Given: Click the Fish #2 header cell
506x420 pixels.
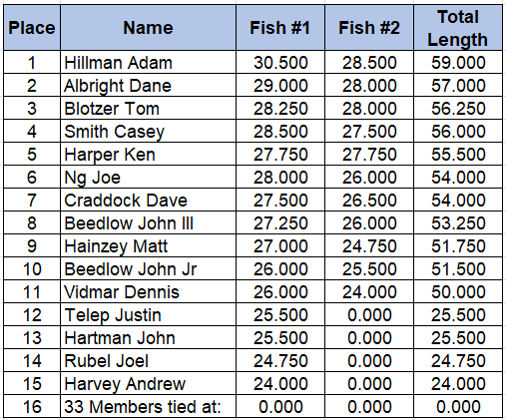Looking at the screenshot, I should (x=369, y=28).
